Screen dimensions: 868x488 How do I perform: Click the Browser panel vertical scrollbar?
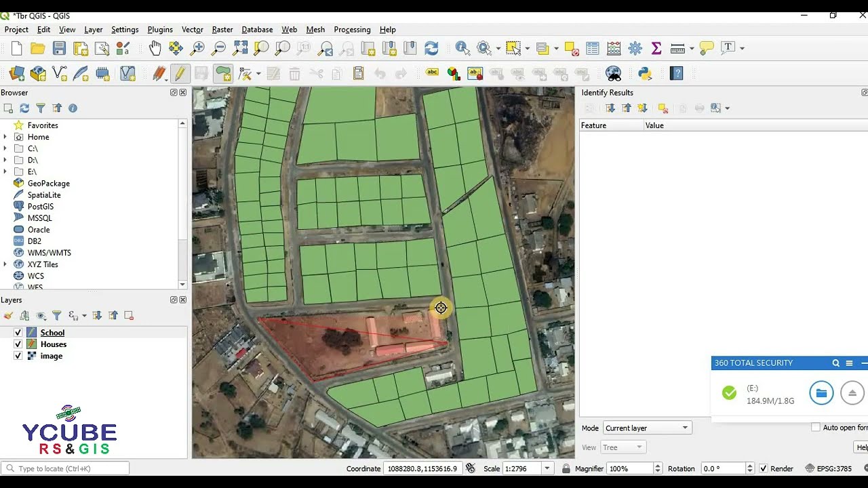(x=182, y=204)
